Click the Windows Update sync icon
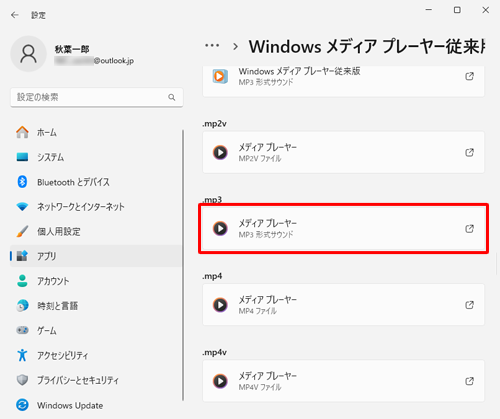Viewport: 500px width, 419px height. click(22, 405)
